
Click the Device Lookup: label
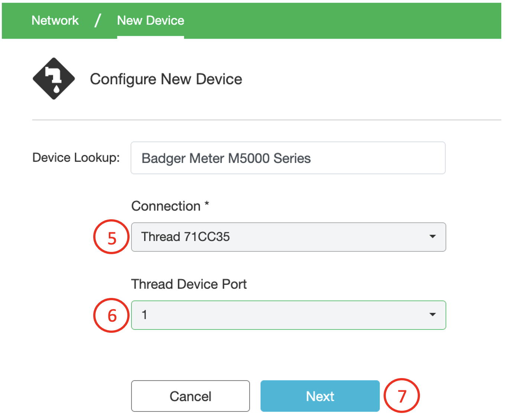pyautogui.click(x=76, y=158)
